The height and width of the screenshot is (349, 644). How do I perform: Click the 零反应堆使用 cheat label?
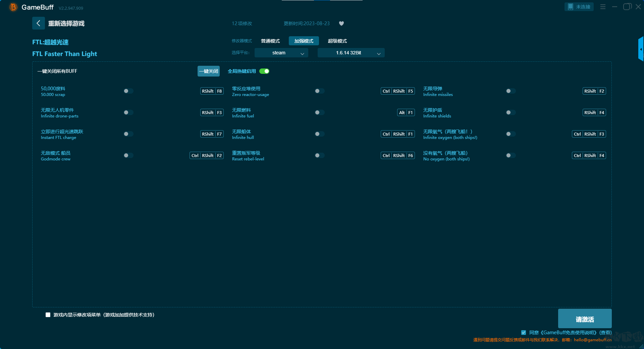click(x=246, y=89)
